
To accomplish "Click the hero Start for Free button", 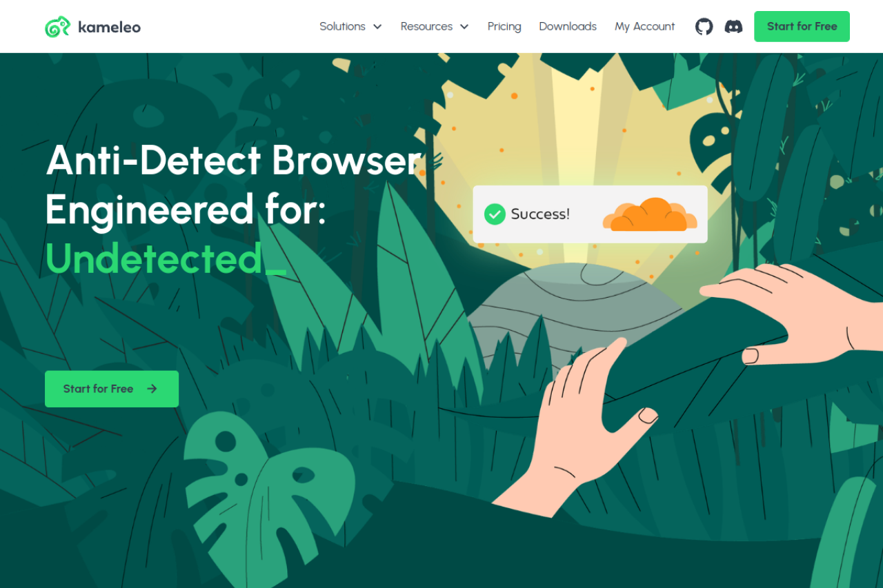I will pos(112,389).
